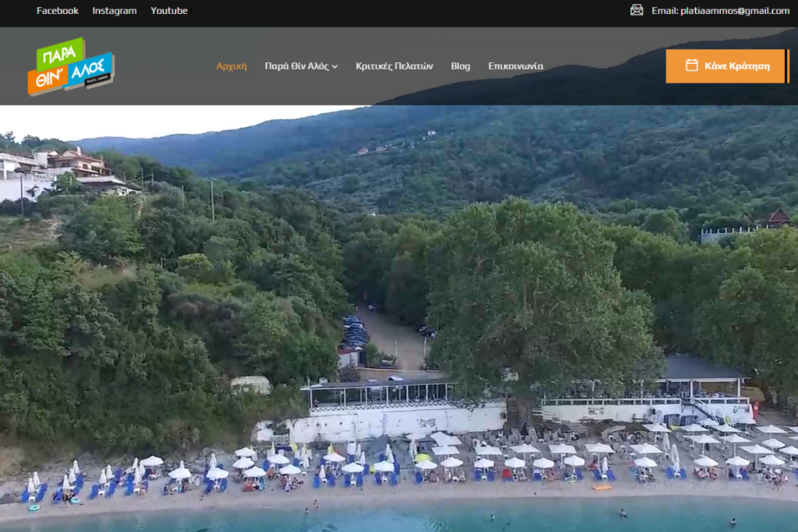798x532 pixels.
Task: Go to the Αρχική home page
Action: pos(231,66)
